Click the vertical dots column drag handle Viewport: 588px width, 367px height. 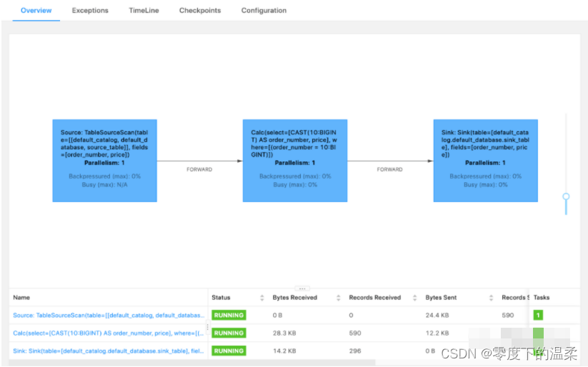207,327
